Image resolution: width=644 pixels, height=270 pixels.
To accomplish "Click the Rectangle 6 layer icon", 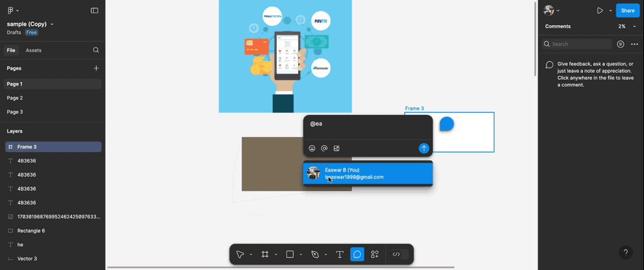I will [x=11, y=230].
